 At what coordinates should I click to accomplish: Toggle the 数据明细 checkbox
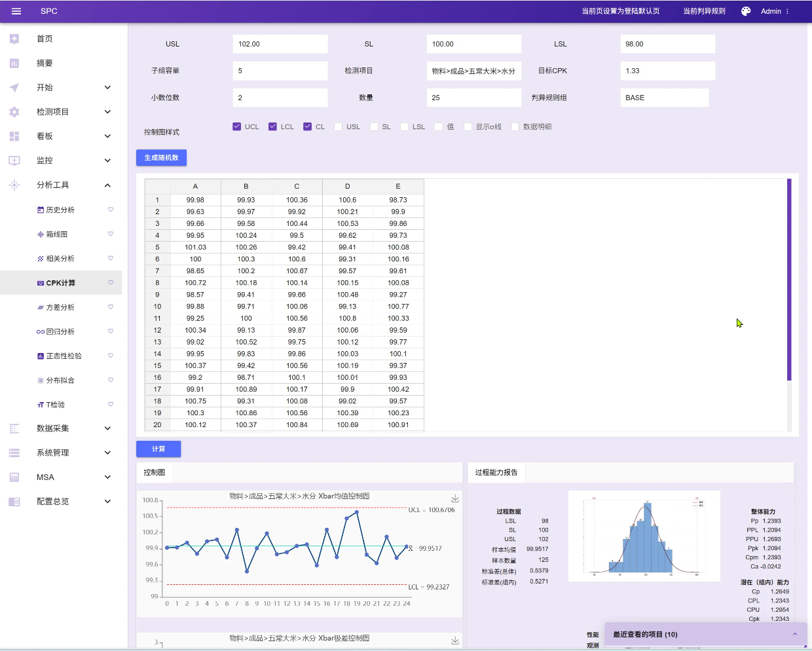(515, 126)
